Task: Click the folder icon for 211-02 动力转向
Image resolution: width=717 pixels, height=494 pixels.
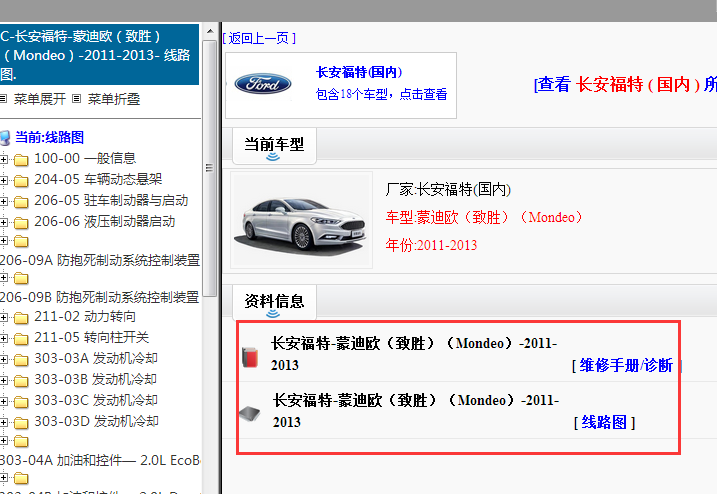Action: (x=21, y=317)
